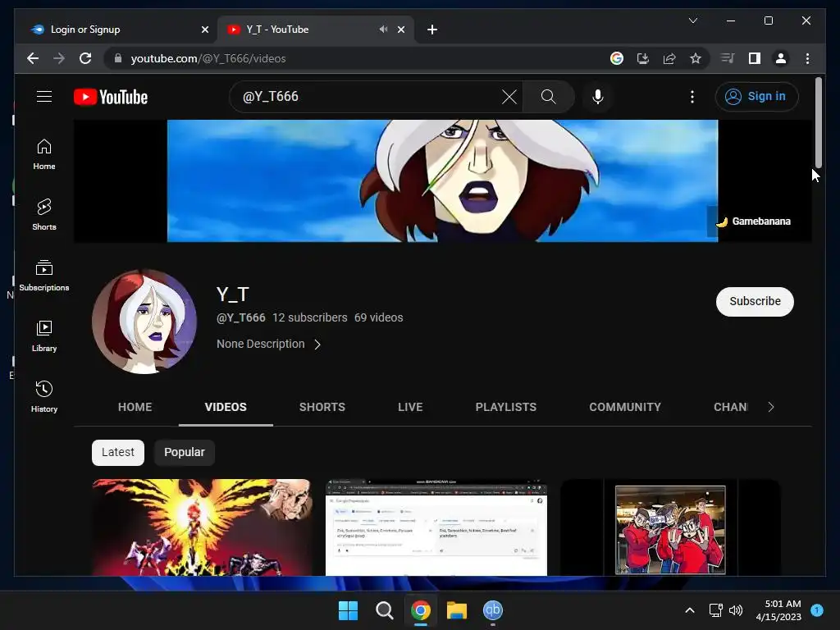The width and height of the screenshot is (840, 630).
Task: Click the browser address bar URL
Action: pos(208,58)
